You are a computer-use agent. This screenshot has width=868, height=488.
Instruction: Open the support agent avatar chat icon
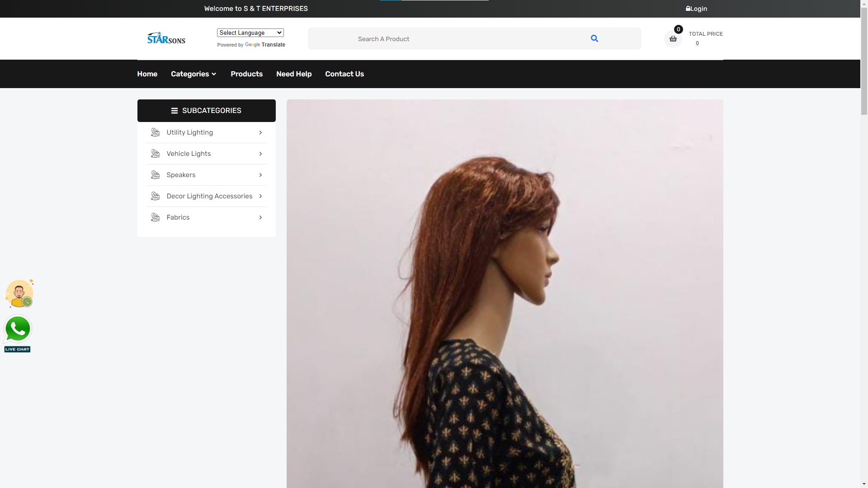click(19, 294)
